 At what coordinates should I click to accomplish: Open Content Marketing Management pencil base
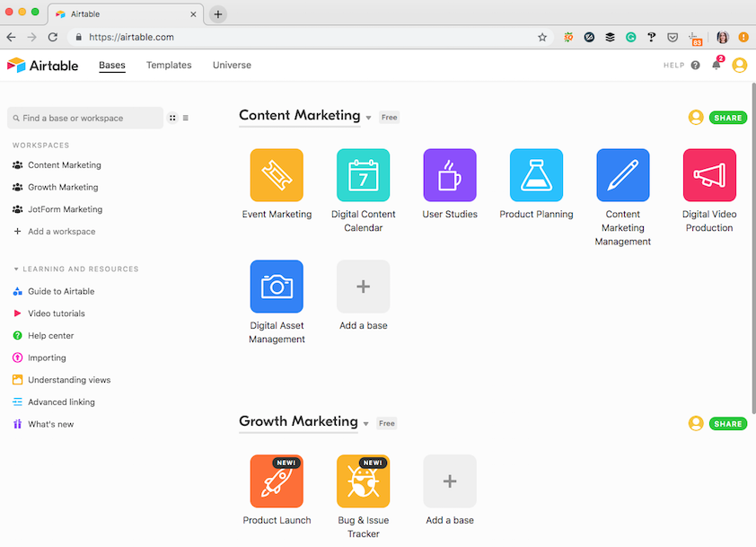click(x=623, y=175)
